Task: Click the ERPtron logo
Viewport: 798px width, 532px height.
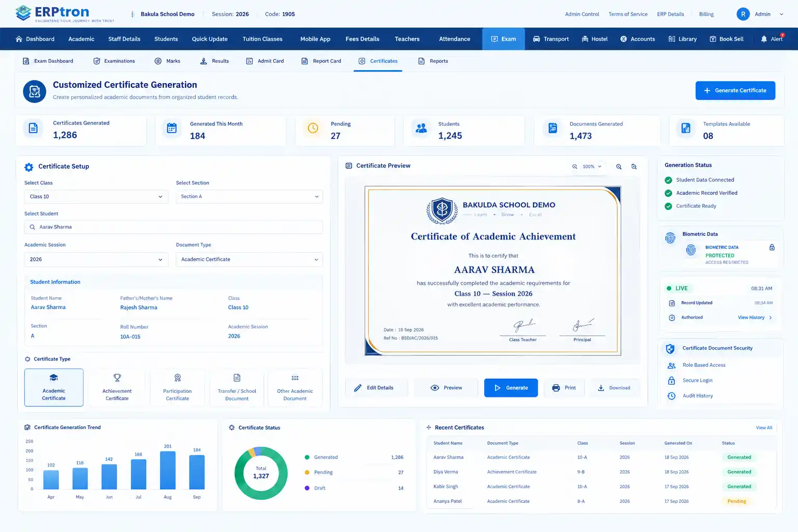Action: point(65,14)
